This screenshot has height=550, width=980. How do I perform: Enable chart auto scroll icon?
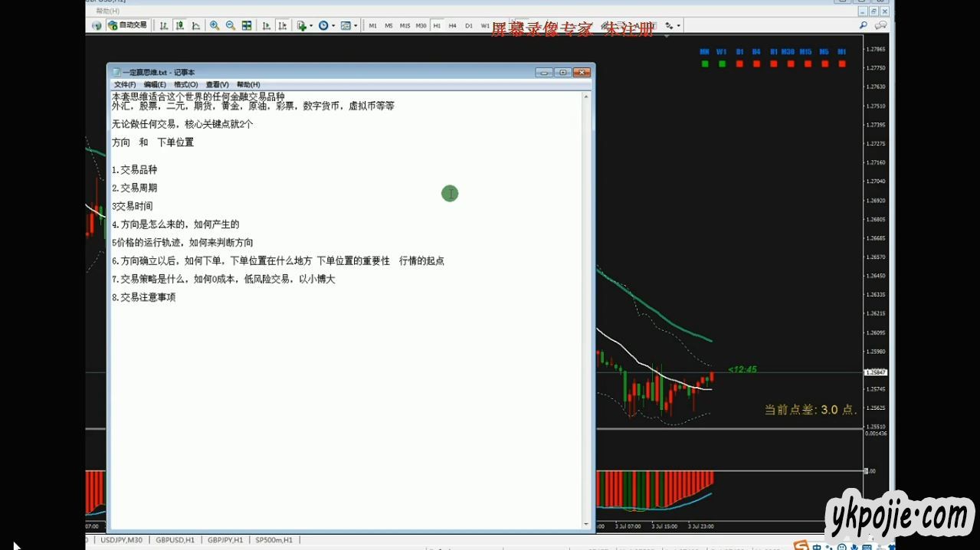(266, 25)
